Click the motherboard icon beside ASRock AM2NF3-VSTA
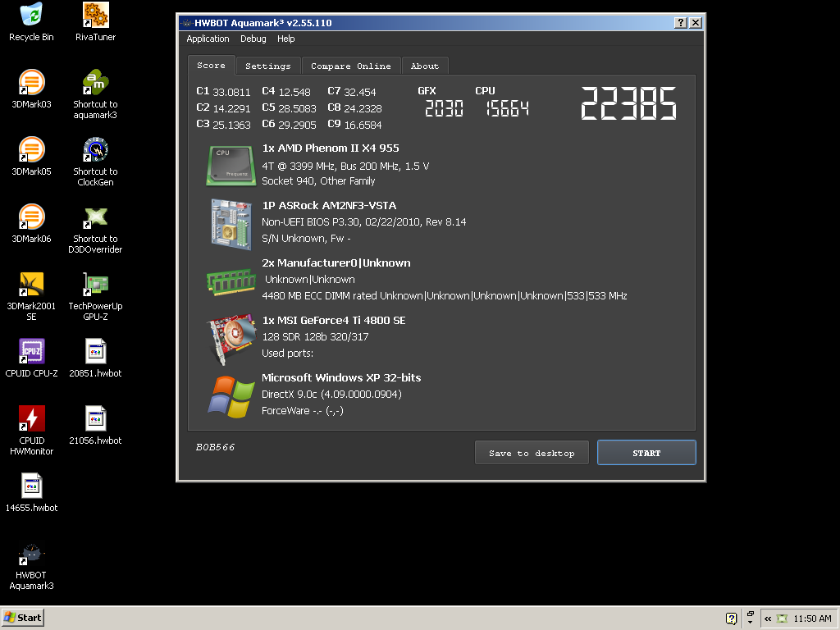Image resolution: width=840 pixels, height=630 pixels. (231, 224)
